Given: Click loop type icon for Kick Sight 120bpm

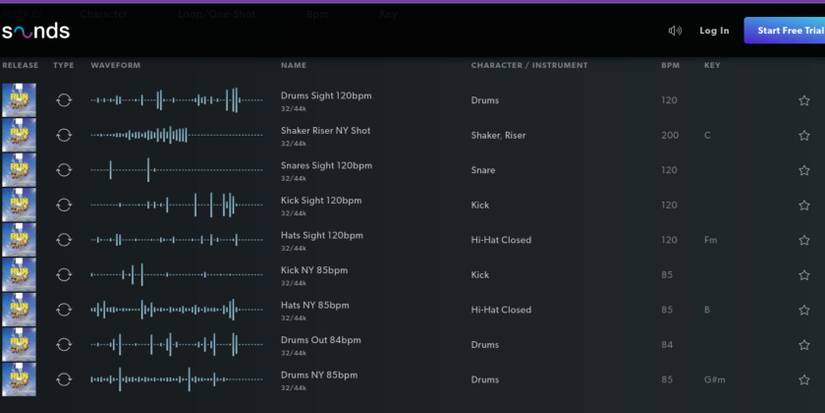Looking at the screenshot, I should point(64,205).
